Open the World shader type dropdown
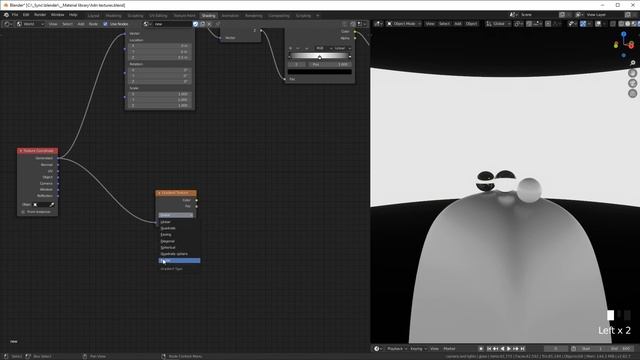This screenshot has width=640, height=360. (x=30, y=24)
